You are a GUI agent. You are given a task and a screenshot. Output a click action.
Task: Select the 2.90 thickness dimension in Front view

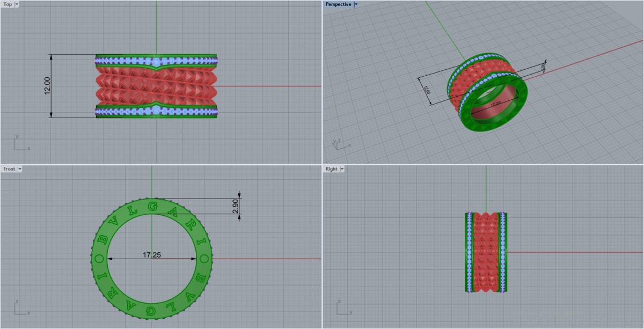pos(235,206)
